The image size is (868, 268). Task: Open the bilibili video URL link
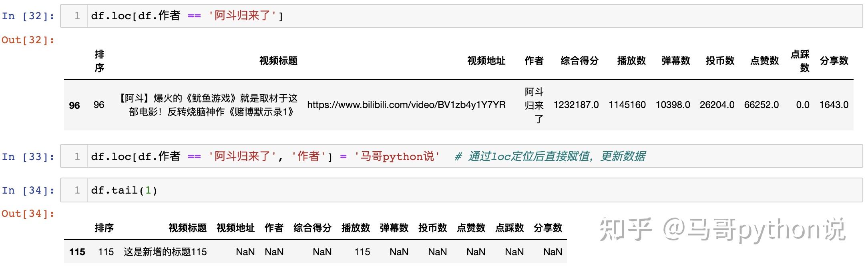(x=406, y=105)
